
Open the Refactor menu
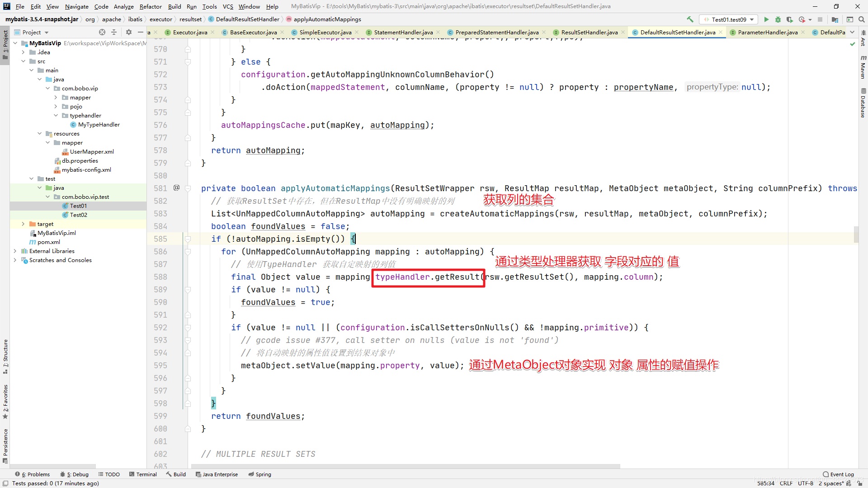[151, 6]
